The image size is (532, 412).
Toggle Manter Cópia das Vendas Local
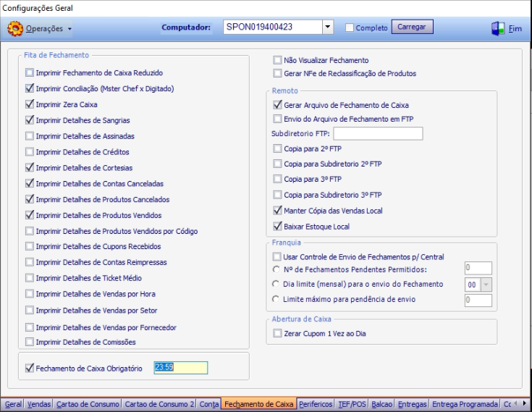tap(277, 211)
